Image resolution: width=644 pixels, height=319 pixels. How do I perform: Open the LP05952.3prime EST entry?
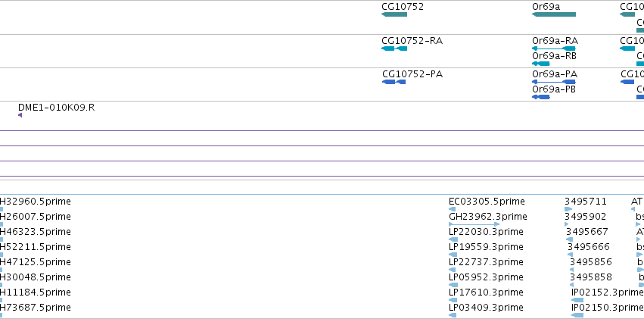486,277
